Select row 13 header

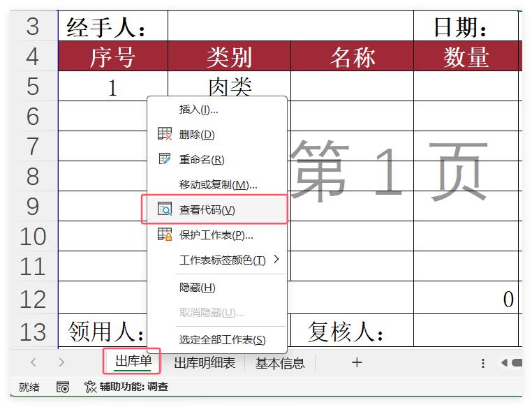tap(33, 331)
